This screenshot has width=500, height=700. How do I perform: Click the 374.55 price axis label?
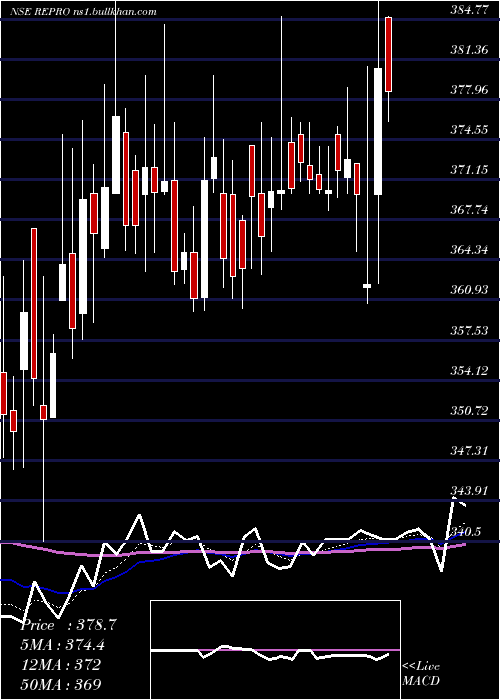pyautogui.click(x=469, y=130)
